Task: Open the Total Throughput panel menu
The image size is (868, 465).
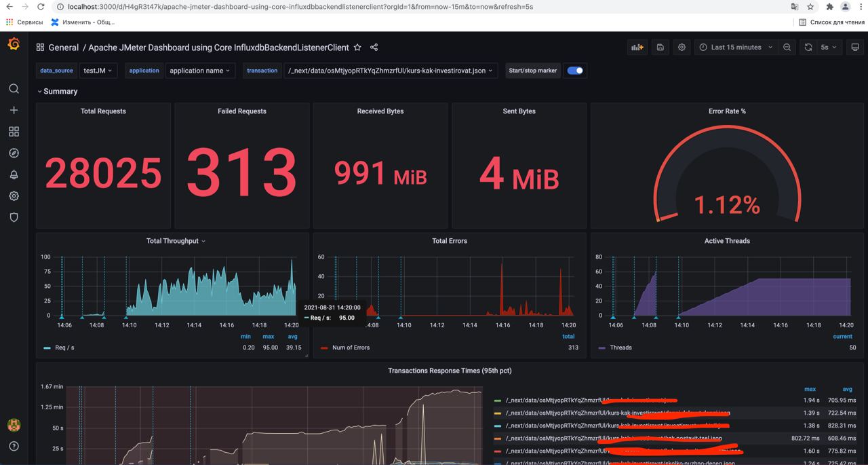Action: click(176, 241)
